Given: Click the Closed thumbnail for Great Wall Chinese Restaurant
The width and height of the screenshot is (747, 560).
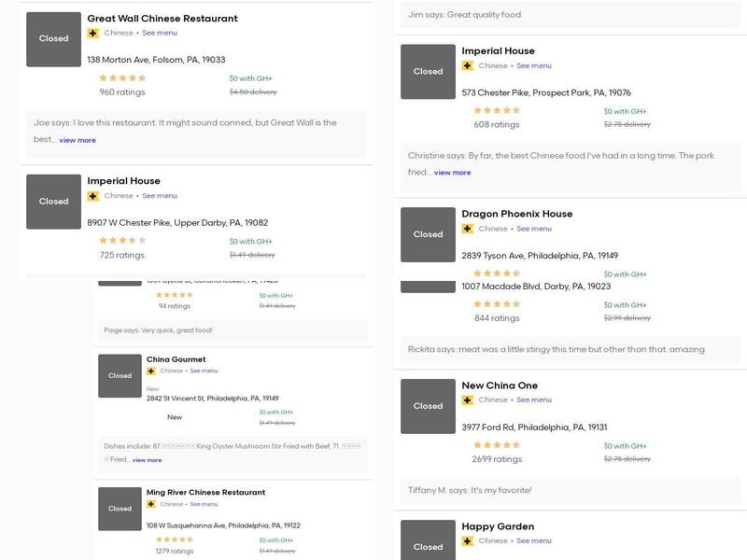Looking at the screenshot, I should point(53,39).
